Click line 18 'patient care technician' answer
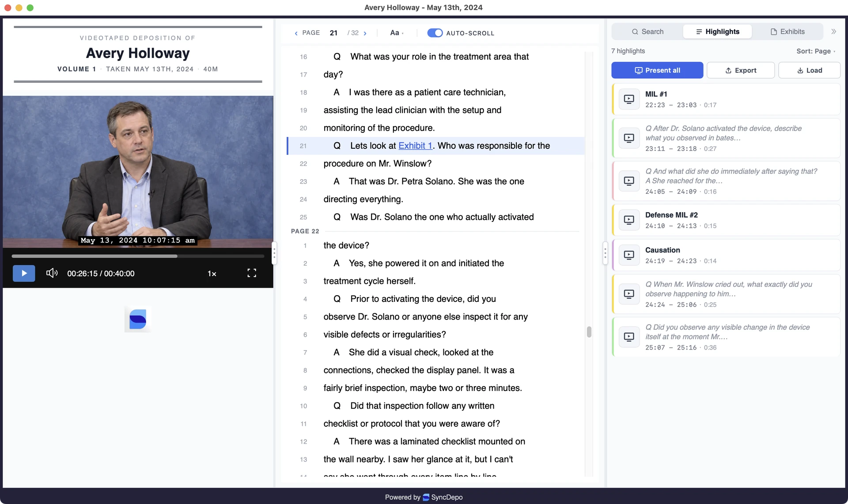This screenshot has height=504, width=848. click(435, 92)
